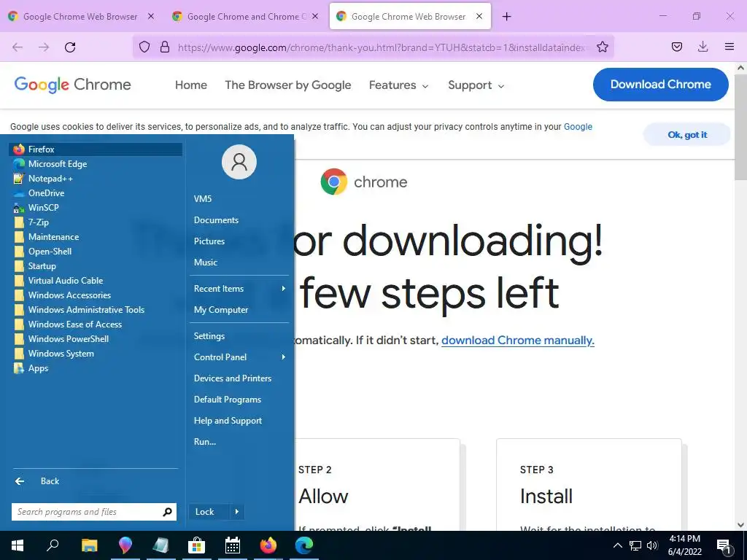Expand the 7-Zip folder

pyautogui.click(x=96, y=222)
